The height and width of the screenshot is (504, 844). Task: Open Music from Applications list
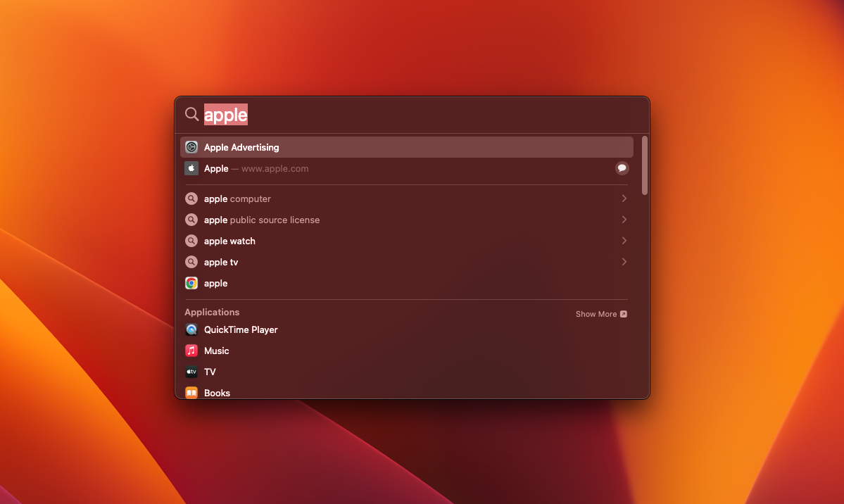(x=406, y=351)
